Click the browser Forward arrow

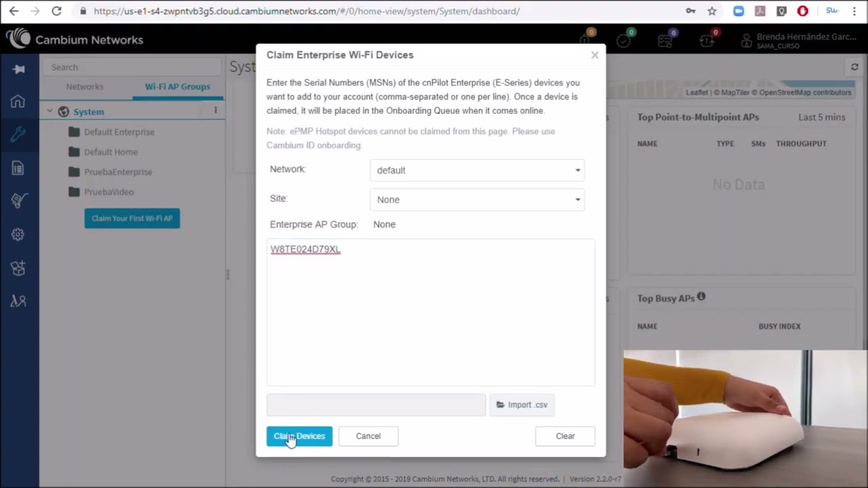coord(35,11)
